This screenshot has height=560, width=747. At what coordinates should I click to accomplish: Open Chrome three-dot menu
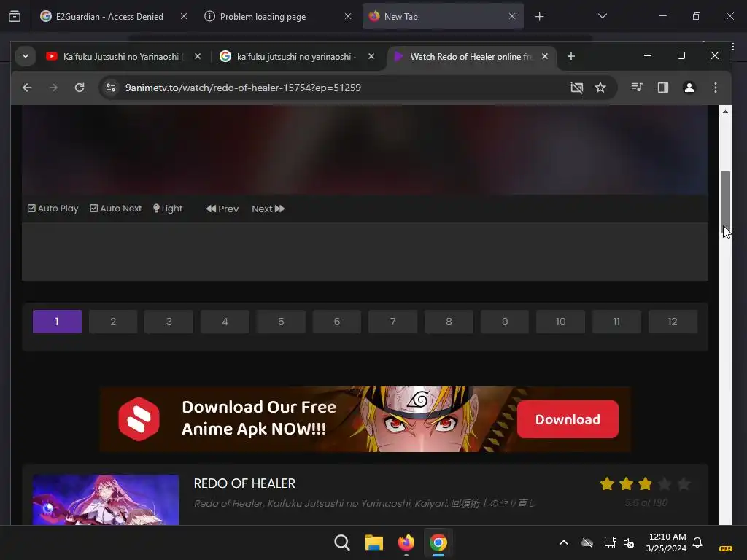(x=715, y=87)
